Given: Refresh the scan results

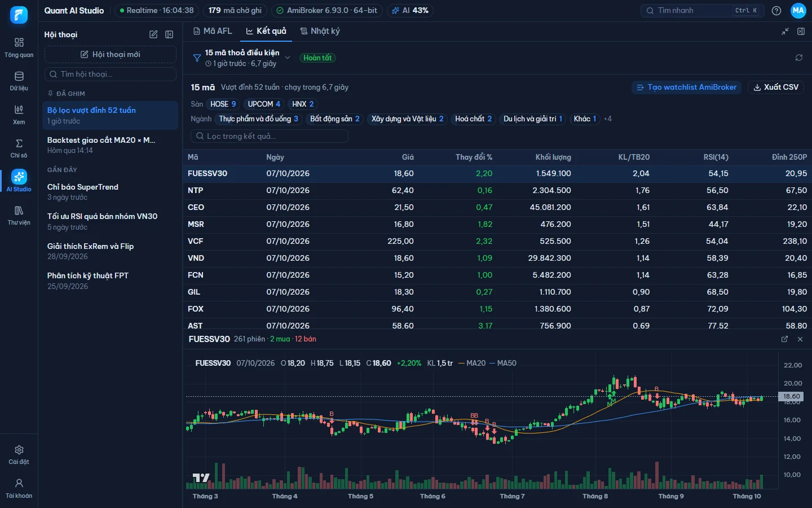Looking at the screenshot, I should pyautogui.click(x=799, y=58).
